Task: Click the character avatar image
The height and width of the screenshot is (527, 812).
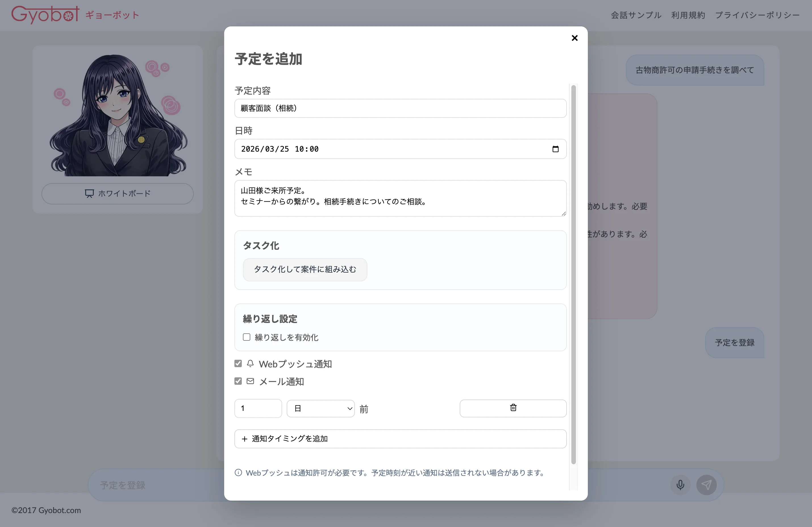Action: [118, 115]
